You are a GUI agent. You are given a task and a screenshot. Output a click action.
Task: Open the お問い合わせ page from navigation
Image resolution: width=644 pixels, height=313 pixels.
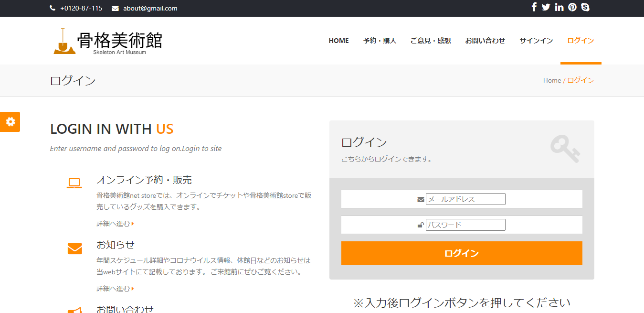pos(485,41)
